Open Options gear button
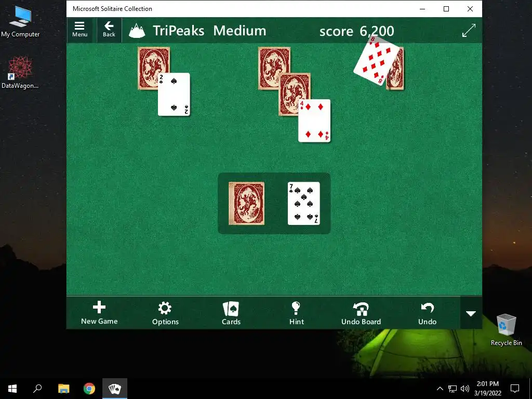 (x=165, y=313)
